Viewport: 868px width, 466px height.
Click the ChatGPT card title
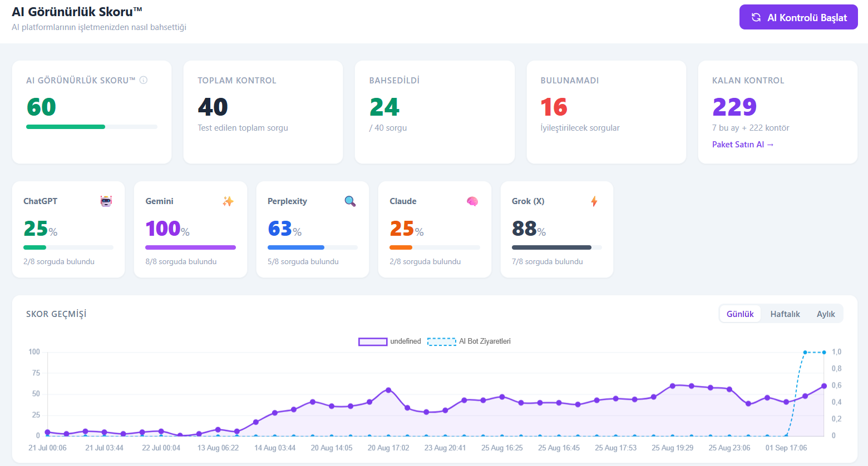click(40, 201)
